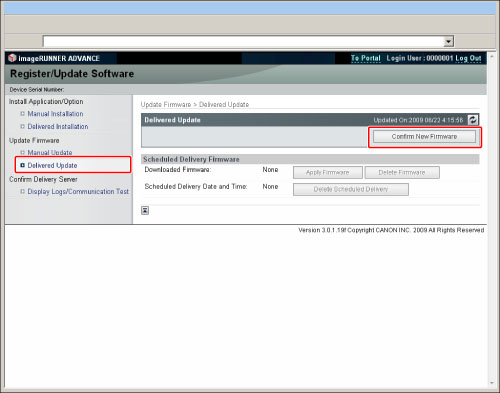This screenshot has height=393, width=500.
Task: Open Manual Installation in sidebar
Action: click(55, 114)
